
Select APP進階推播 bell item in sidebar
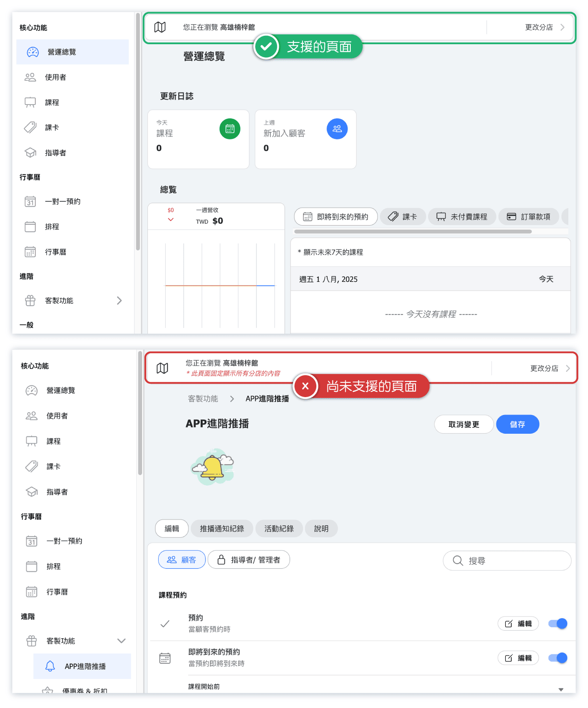tap(85, 666)
